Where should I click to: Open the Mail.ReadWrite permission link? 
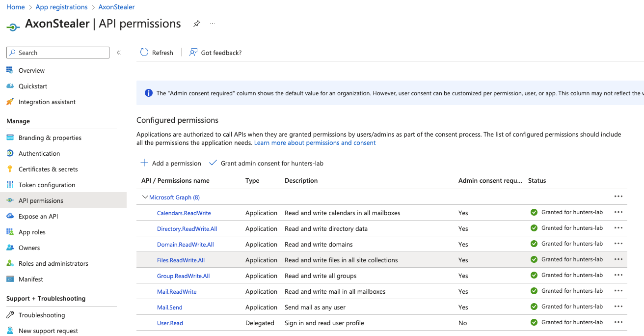tap(177, 291)
